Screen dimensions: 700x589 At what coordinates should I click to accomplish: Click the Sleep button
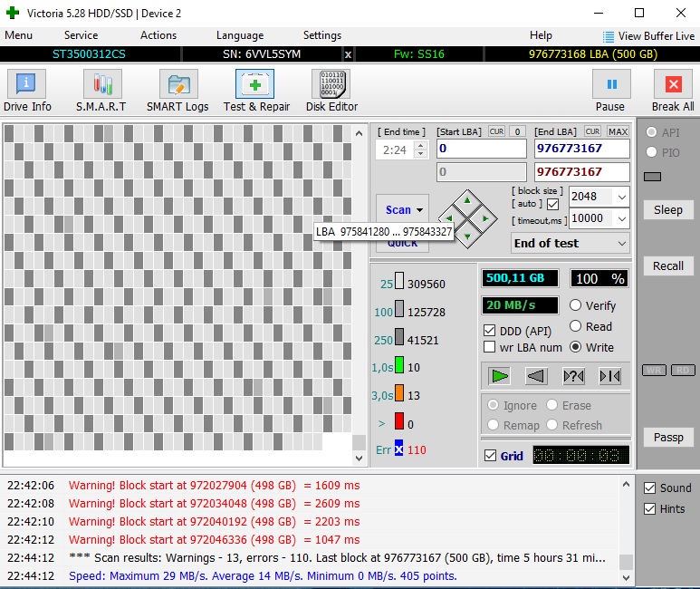click(668, 209)
